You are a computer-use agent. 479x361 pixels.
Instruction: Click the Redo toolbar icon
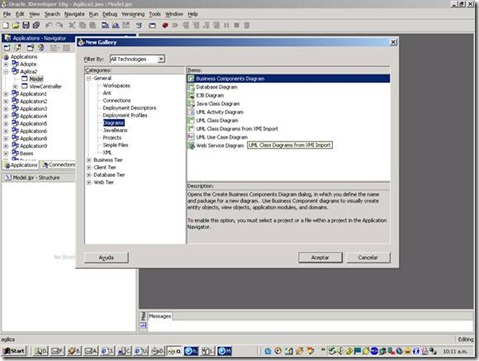59,25
